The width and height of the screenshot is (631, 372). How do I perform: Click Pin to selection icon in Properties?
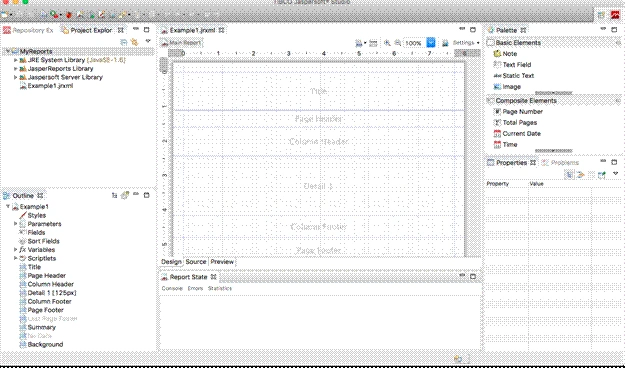point(602,174)
